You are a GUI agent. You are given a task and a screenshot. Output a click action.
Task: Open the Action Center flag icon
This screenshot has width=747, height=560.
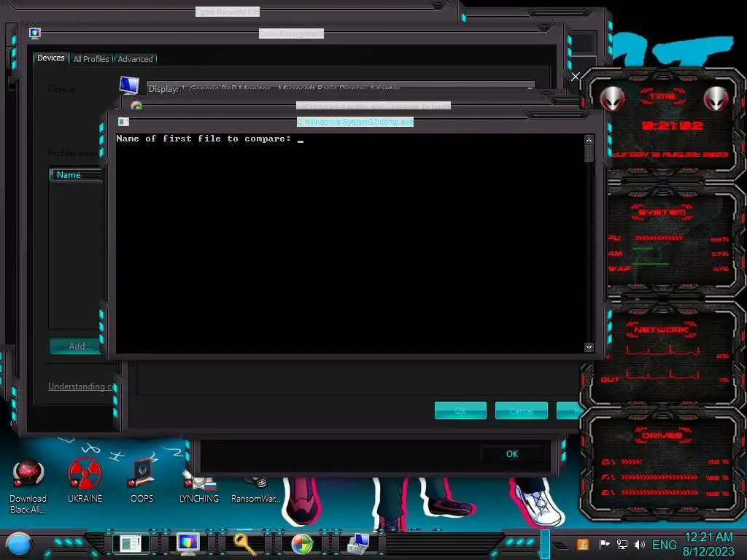pos(604,544)
